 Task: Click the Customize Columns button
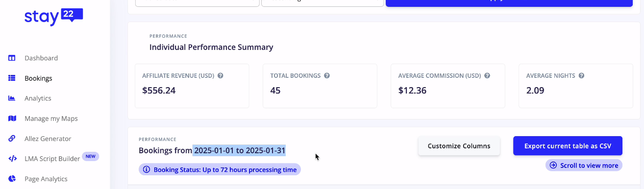point(459,146)
